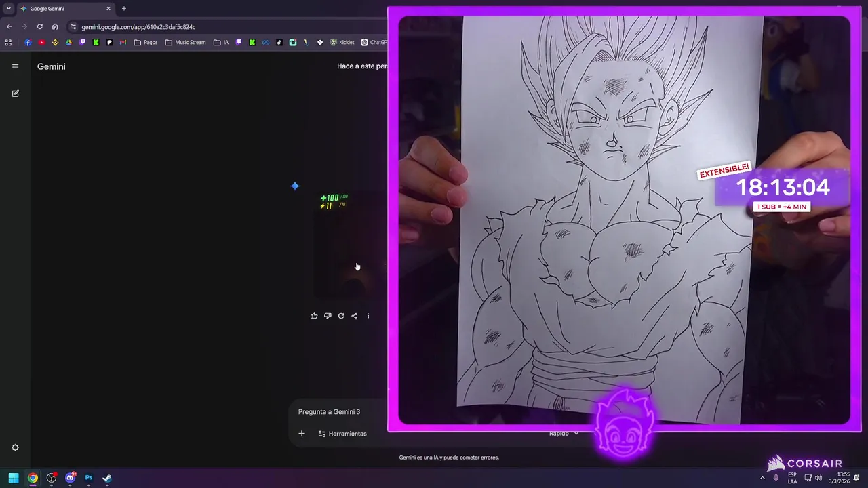The image size is (868, 488).
Task: Open the YouTube bookmark
Action: 41,42
